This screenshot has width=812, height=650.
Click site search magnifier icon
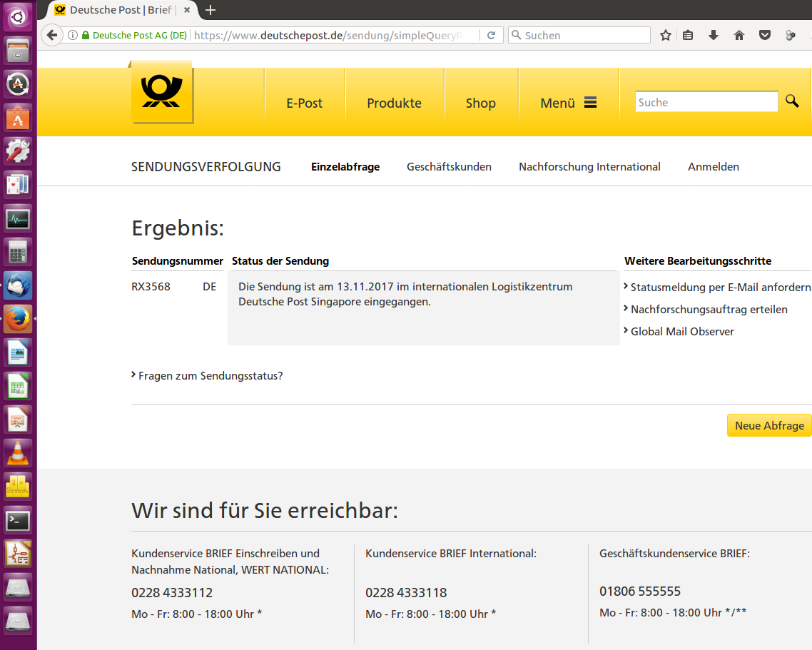pos(792,101)
